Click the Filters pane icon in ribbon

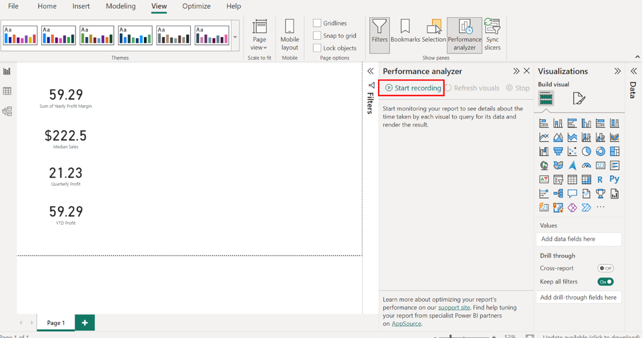379,35
